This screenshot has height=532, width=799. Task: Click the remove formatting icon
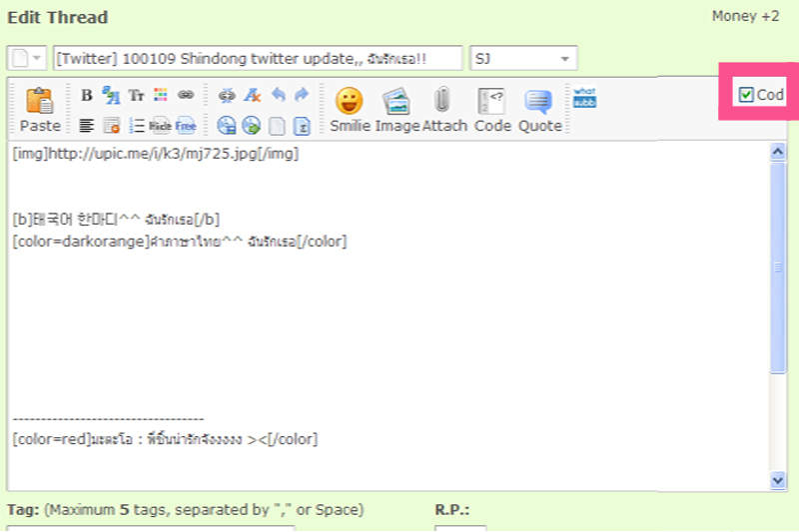[x=253, y=95]
